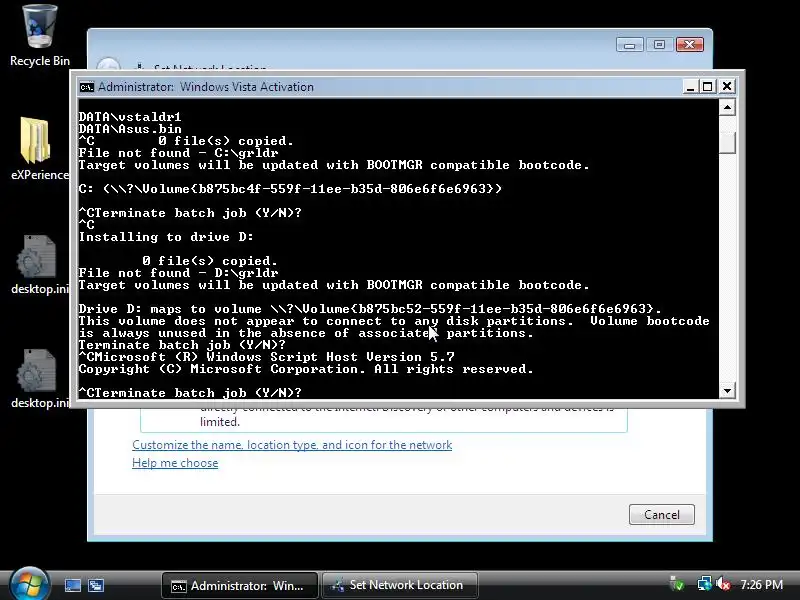
Task: Switch to Set Network Location taskbar button
Action: pos(400,585)
